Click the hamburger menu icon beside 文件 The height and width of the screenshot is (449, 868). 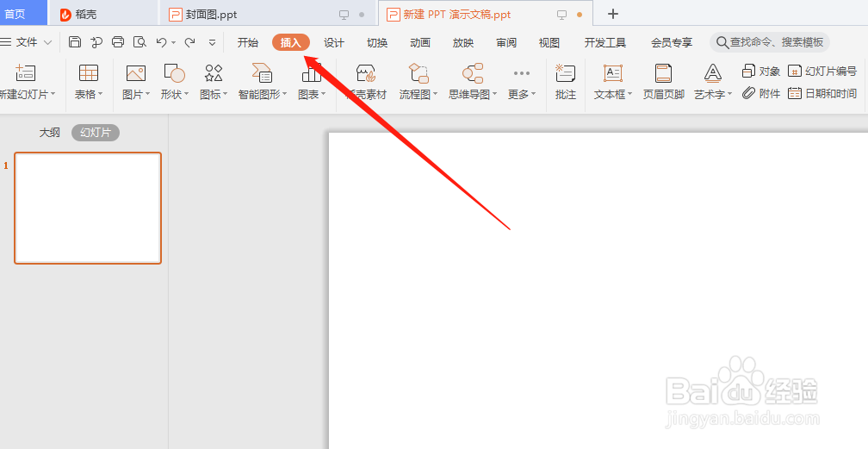(5, 42)
